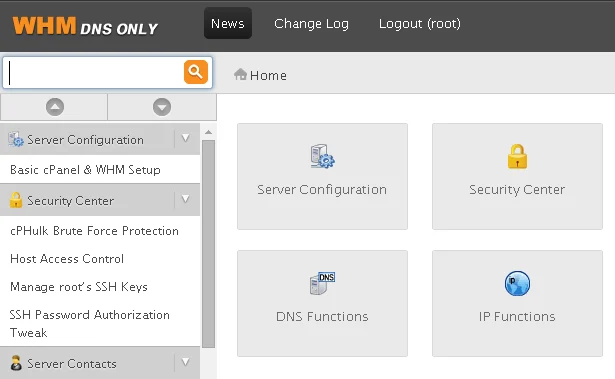Open the IP Functions globe icon

pos(517,283)
